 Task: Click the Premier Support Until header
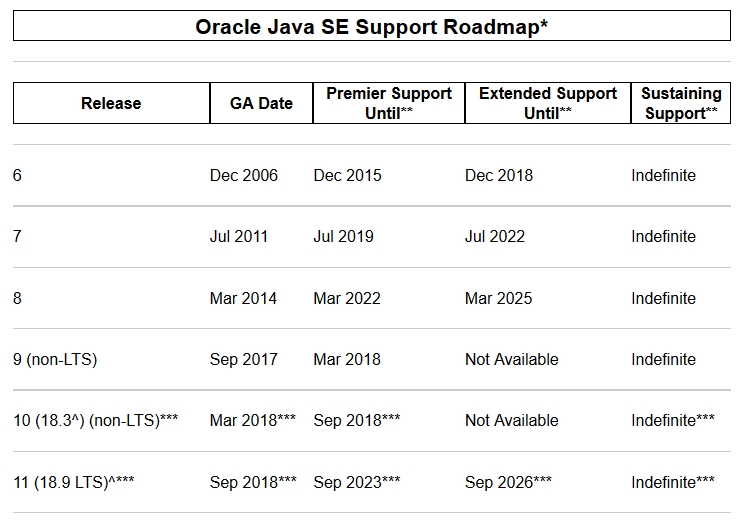pos(389,103)
